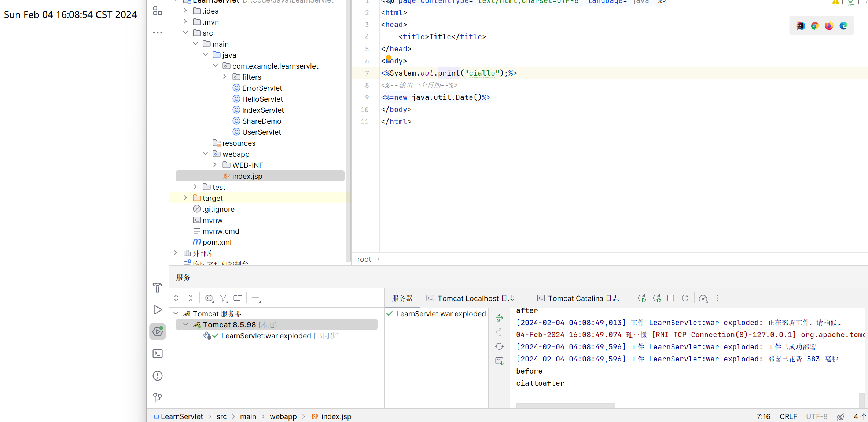Screen dimensions: 868x422
Task: Change CRLF line separator setting
Action: coord(788,416)
